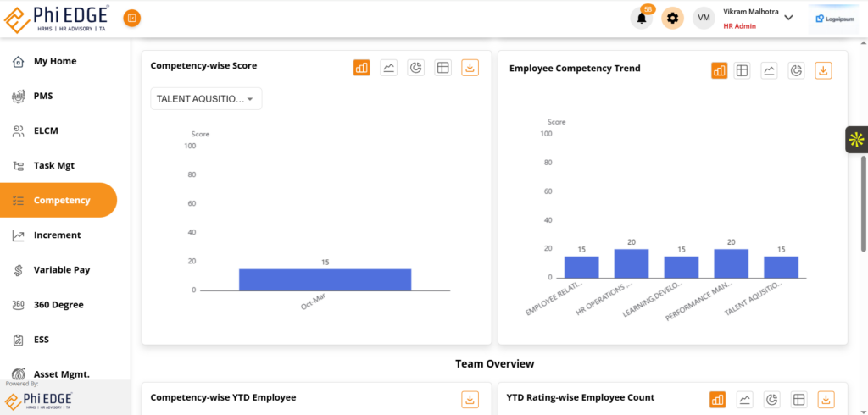Click the Oct-Mar score bar
Screen dimensions: 868x415
tap(325, 279)
